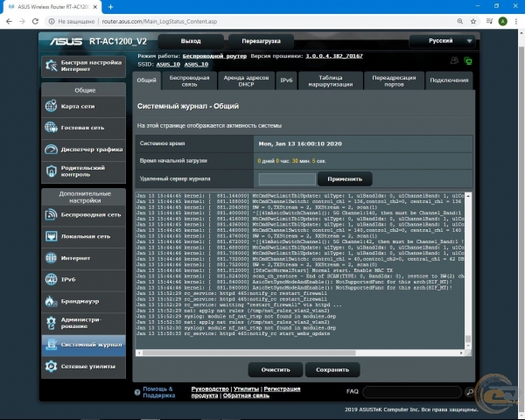The image size is (525, 420).
Task: Go back in browser history
Action: (x=9, y=21)
